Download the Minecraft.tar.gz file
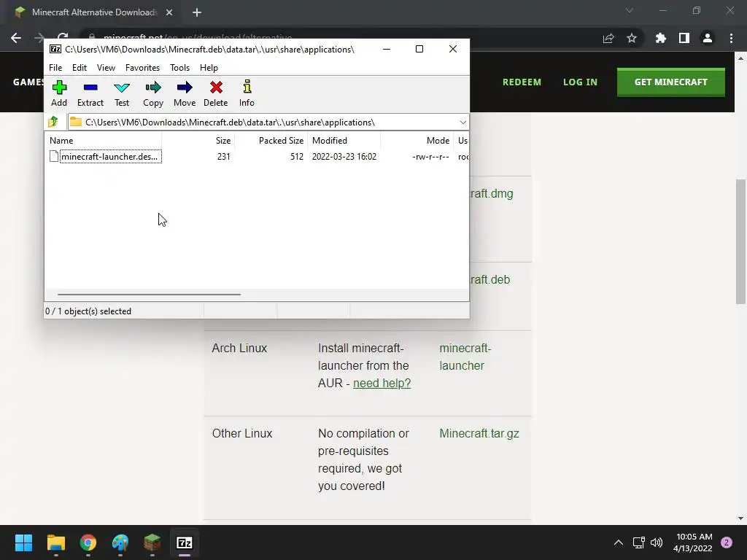 479,433
